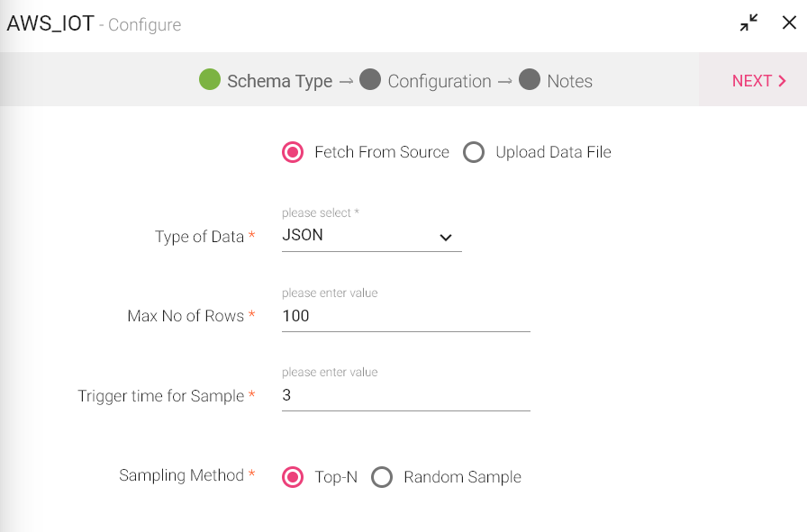Click the JSON dropdown chevron arrow

pos(446,237)
